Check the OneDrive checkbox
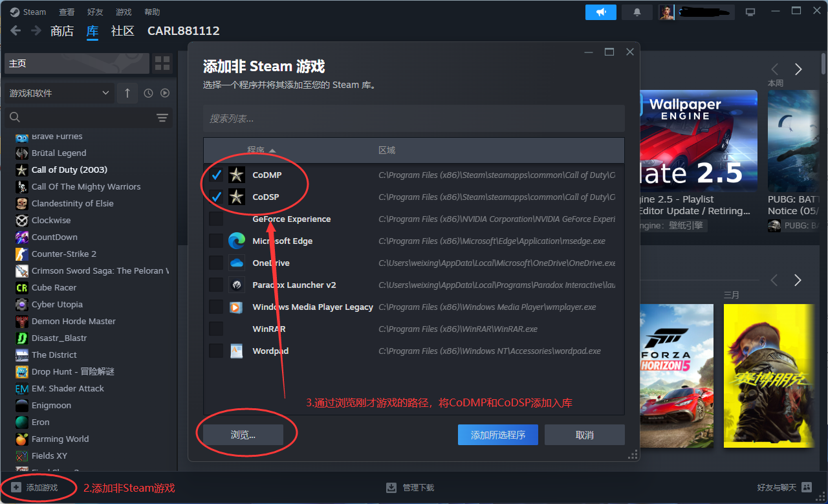Screen dimensions: 828x504 click(216, 263)
